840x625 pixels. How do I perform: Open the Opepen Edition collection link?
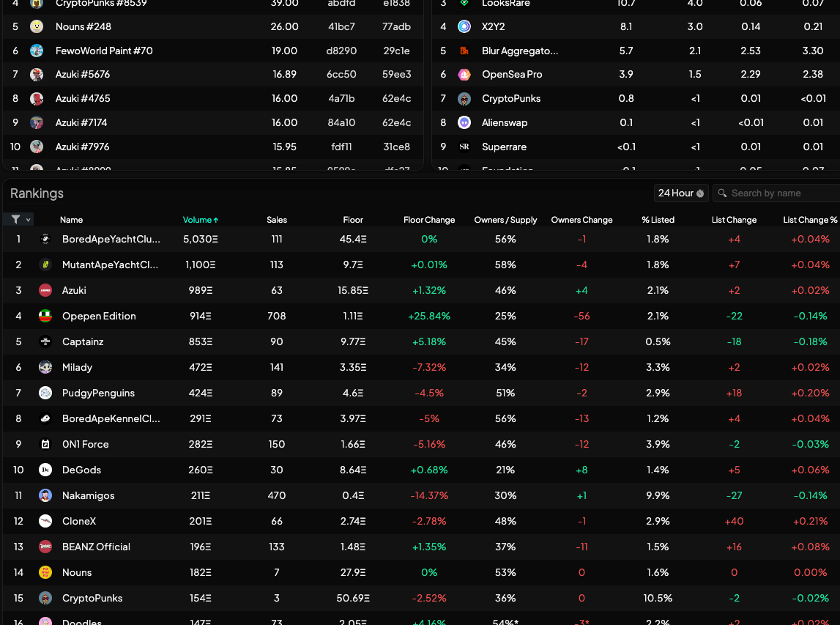pos(99,317)
